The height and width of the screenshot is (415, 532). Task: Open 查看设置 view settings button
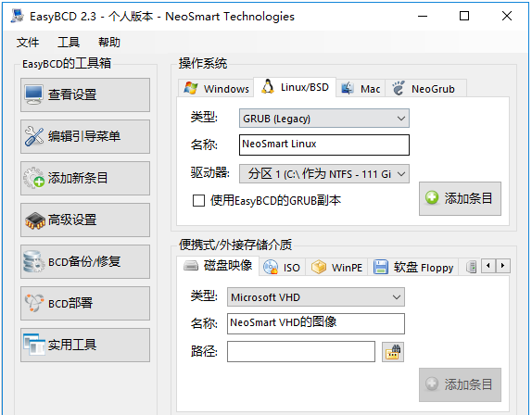click(85, 94)
